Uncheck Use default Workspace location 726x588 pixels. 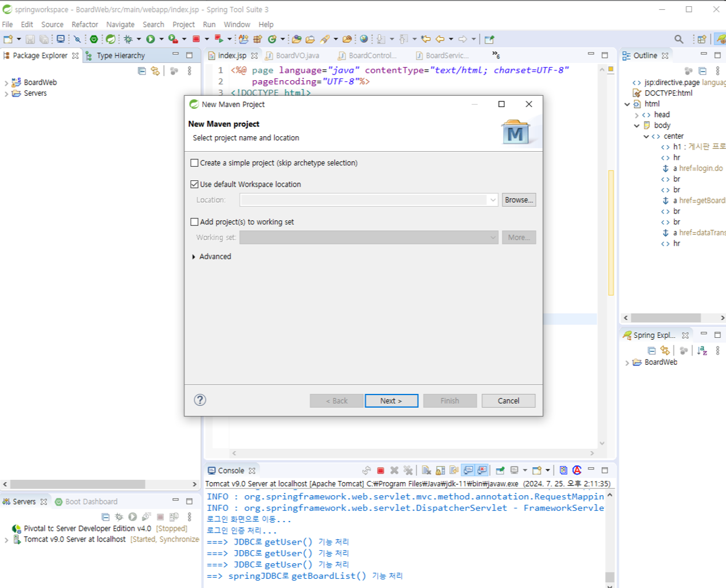(194, 184)
